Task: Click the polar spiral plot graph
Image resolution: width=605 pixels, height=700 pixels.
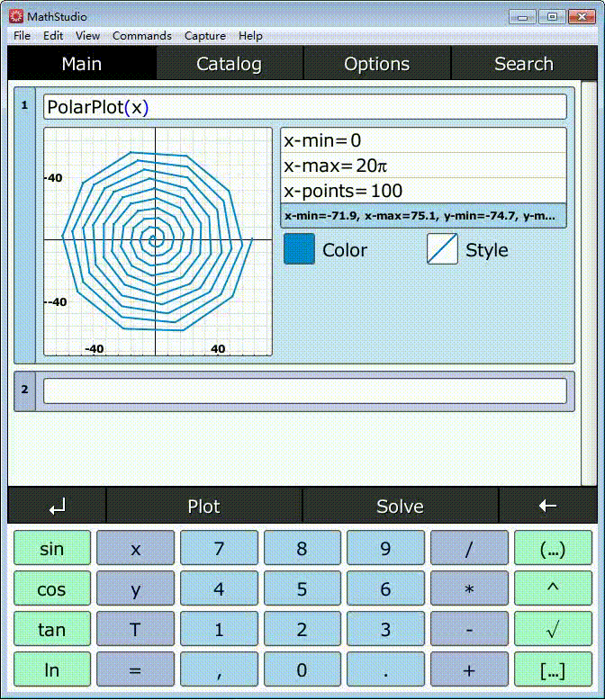Action: tap(158, 241)
